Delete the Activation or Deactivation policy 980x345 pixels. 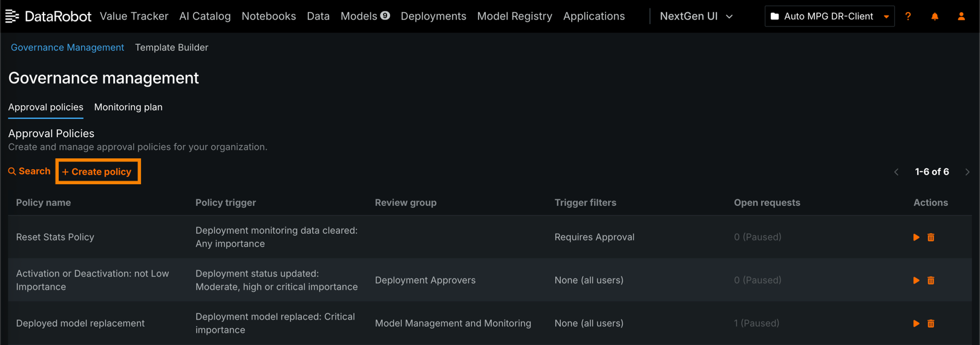pyautogui.click(x=931, y=280)
